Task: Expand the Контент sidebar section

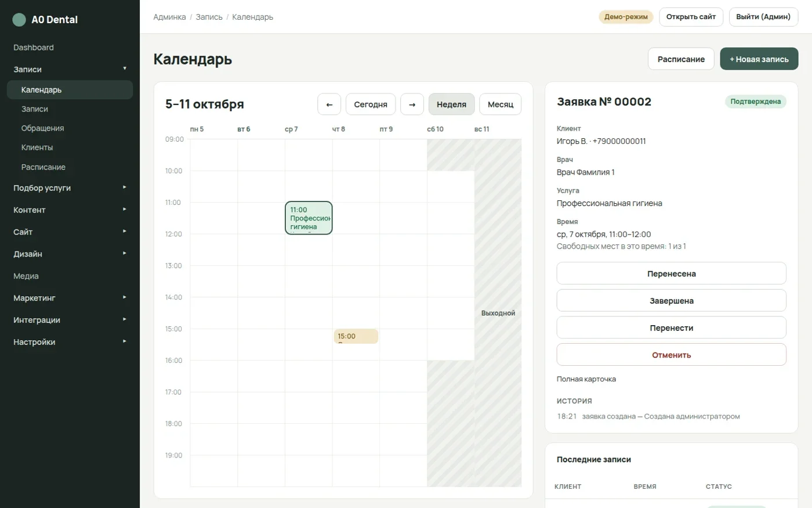Action: [x=70, y=210]
